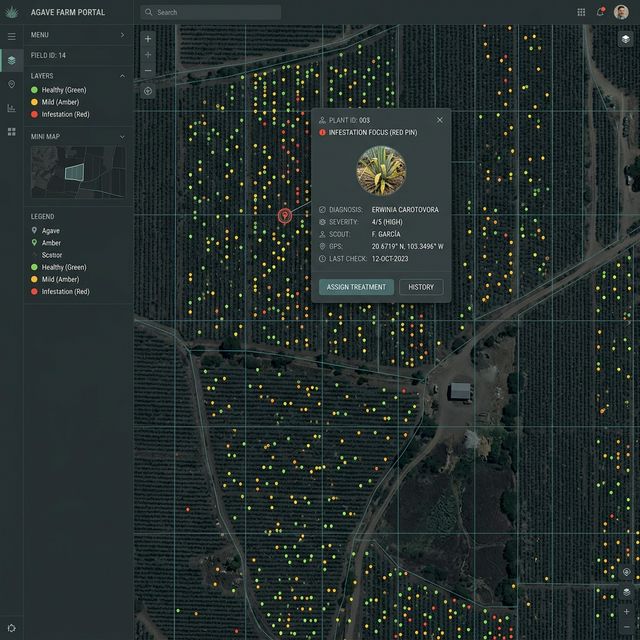Click the last check clock icon
This screenshot has width=640, height=640.
point(322,259)
